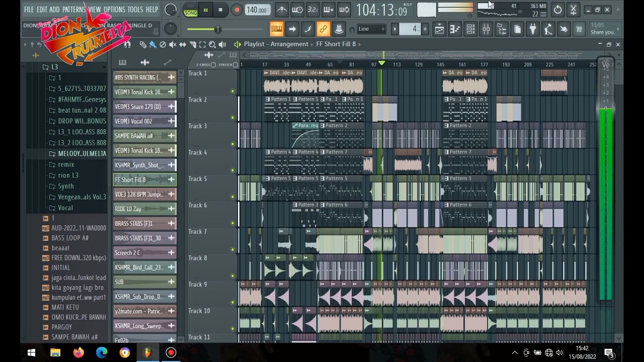Toggle step edit arrow button
Image resolution: width=644 pixels, height=362 pixels.
(x=292, y=29)
